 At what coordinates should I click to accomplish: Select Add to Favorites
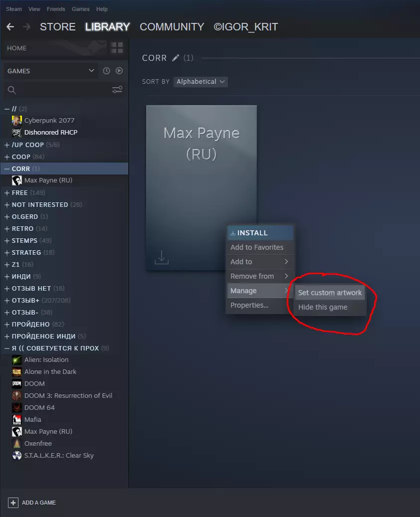tap(260, 247)
